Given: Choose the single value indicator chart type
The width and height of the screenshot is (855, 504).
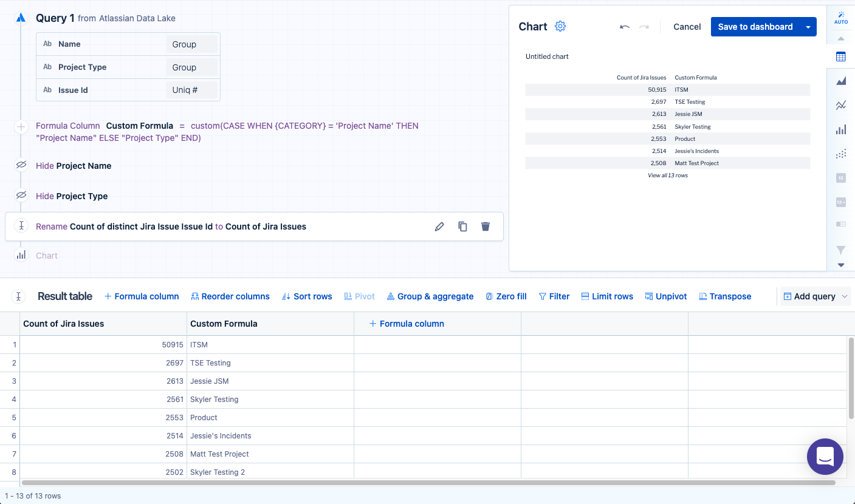Looking at the screenshot, I should (841, 202).
